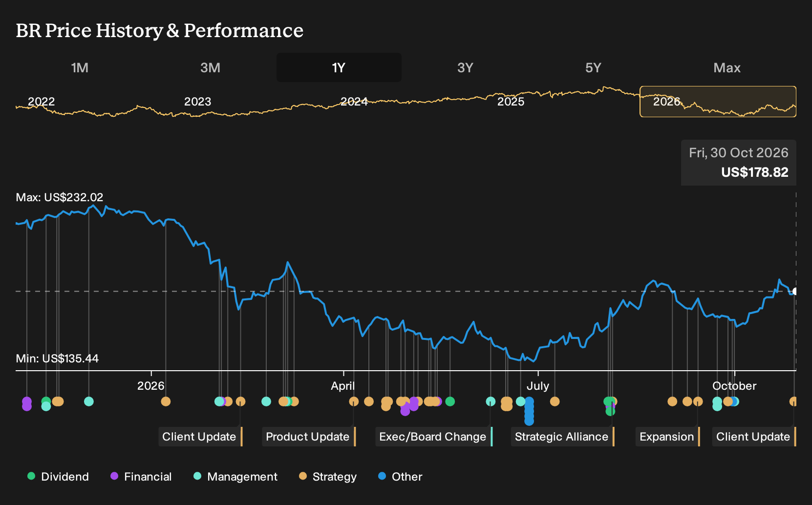Click the lone teal Management dot before 2026

click(x=88, y=401)
